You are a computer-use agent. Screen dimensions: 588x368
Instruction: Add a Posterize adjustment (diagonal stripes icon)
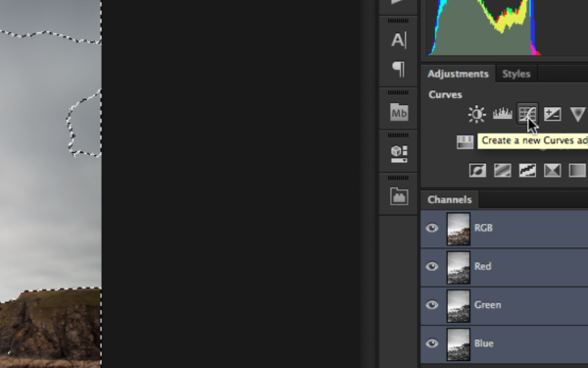503,170
